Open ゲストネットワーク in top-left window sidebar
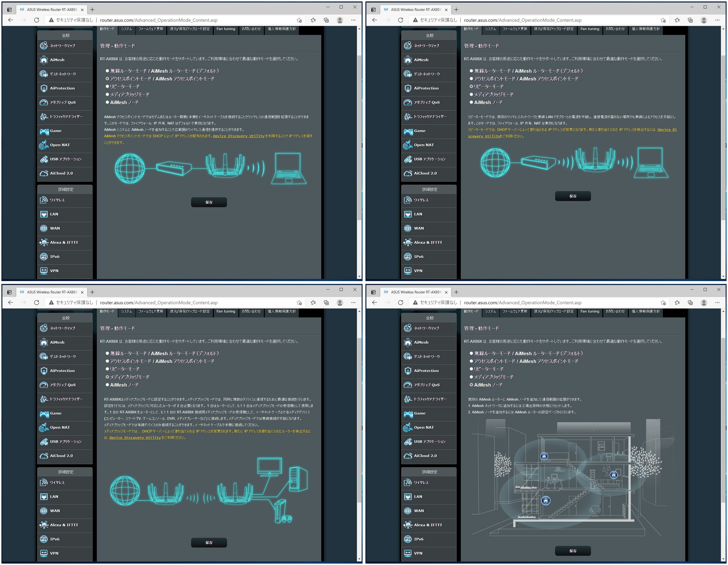728x565 pixels. (x=65, y=74)
